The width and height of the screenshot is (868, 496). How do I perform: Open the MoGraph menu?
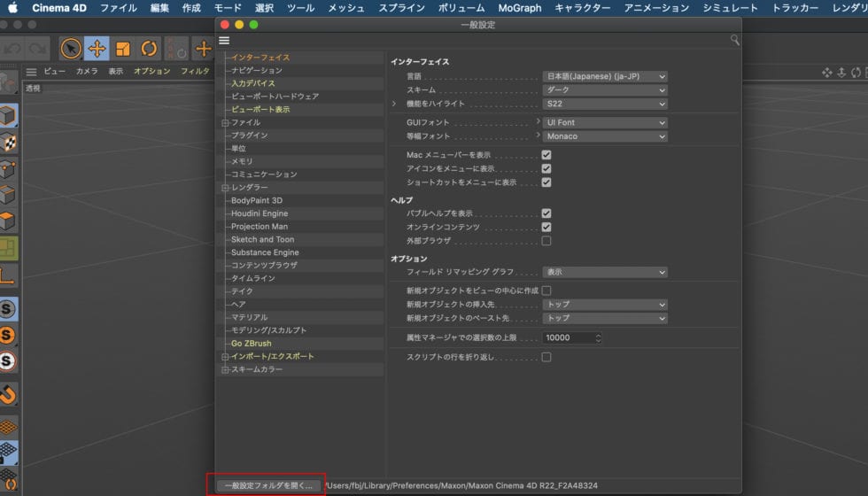tap(520, 8)
